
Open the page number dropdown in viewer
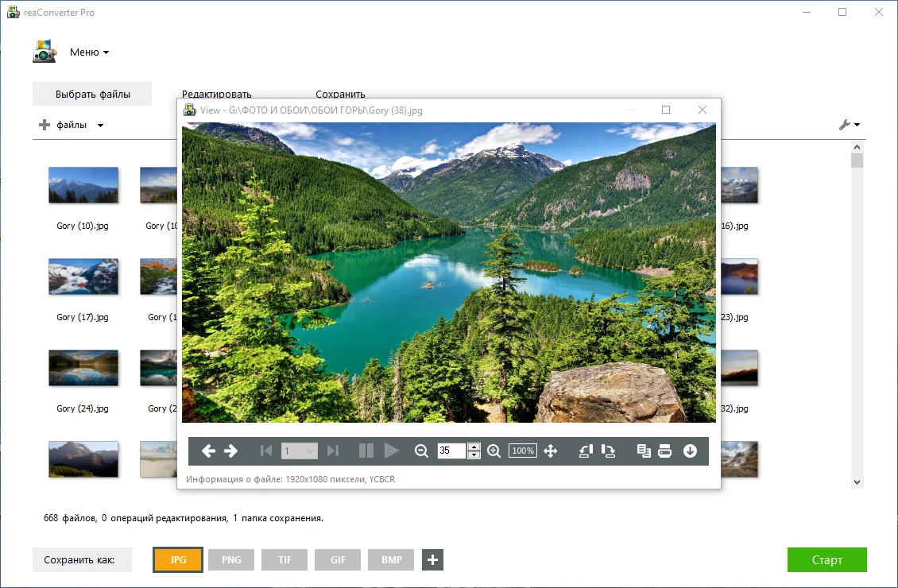point(300,451)
